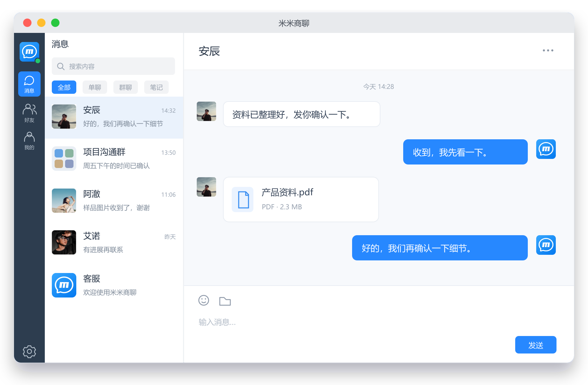The width and height of the screenshot is (588, 385).
Task: Click 阿澈's avatar photo in list
Action: click(64, 201)
